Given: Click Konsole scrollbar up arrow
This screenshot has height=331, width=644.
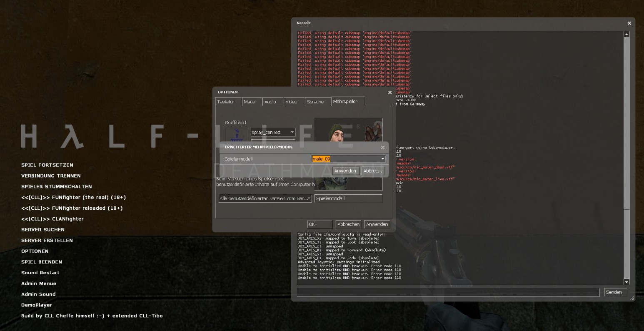Looking at the screenshot, I should tap(627, 34).
